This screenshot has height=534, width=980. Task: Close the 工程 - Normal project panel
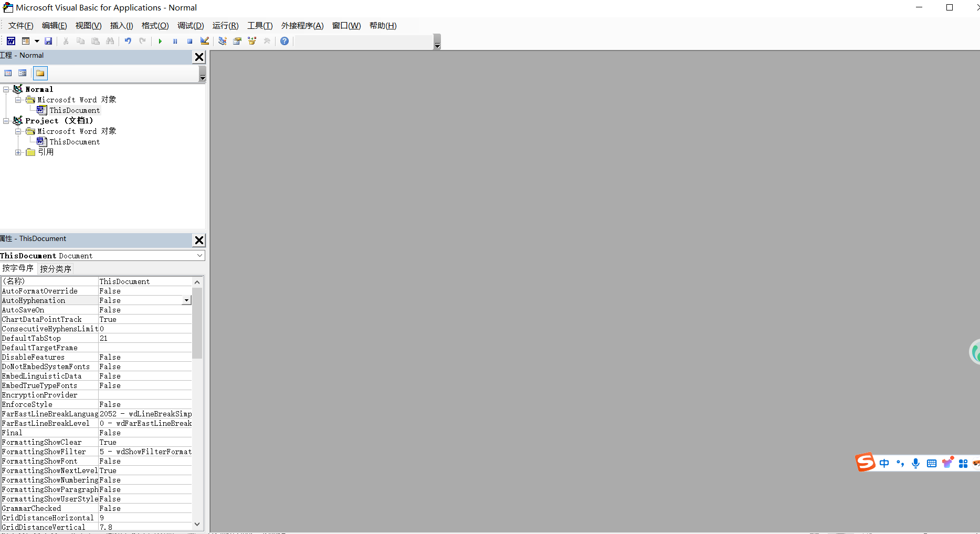199,57
